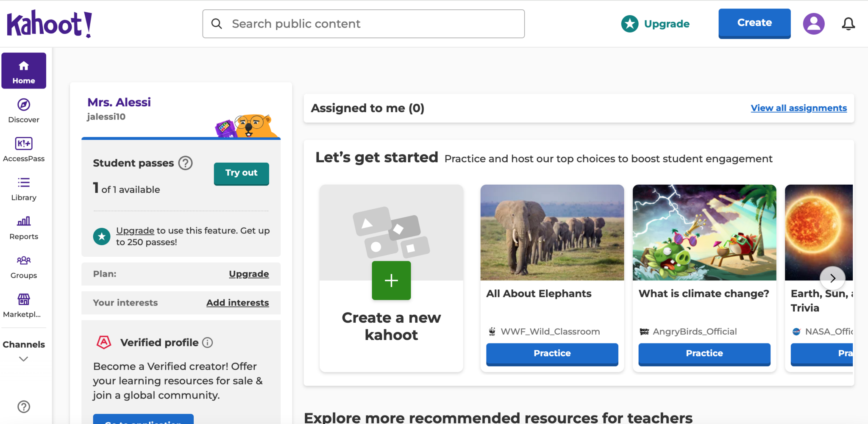The width and height of the screenshot is (868, 424).
Task: Click the Kahoot! logo
Action: 50,24
